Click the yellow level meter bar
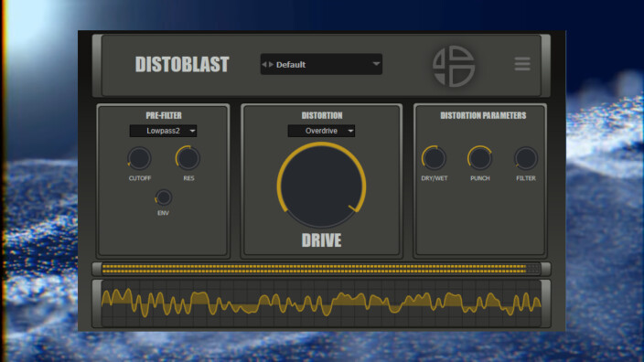 point(321,269)
